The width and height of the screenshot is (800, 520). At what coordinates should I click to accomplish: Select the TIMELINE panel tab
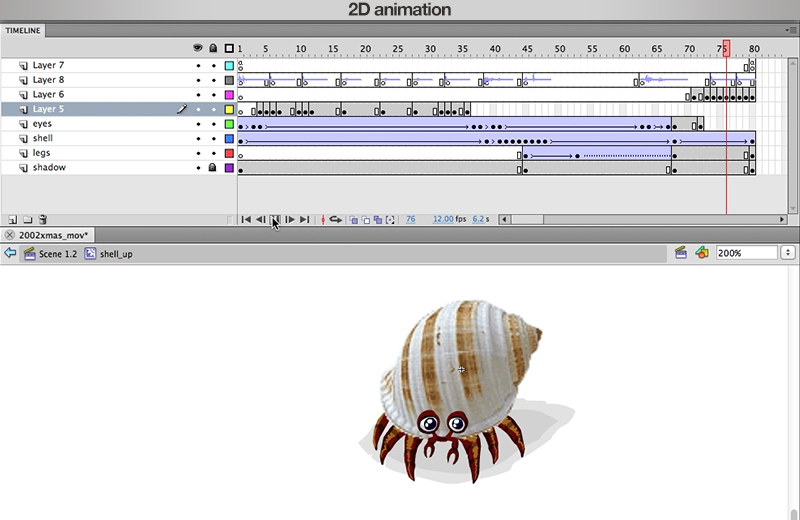(23, 30)
